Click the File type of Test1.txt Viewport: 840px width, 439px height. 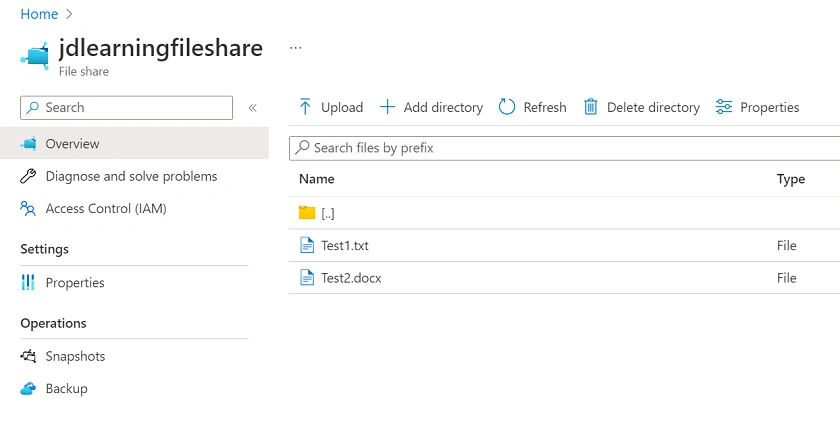click(x=786, y=245)
